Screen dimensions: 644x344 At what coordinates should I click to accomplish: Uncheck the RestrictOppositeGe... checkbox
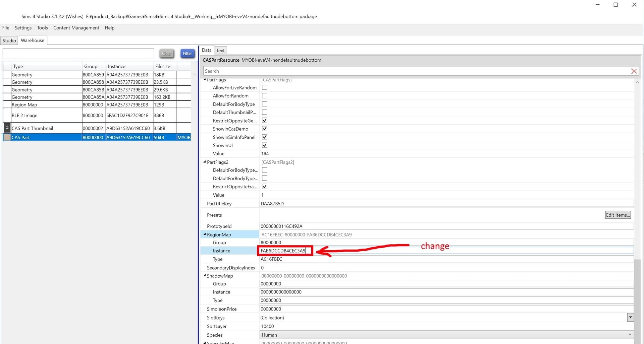(265, 121)
